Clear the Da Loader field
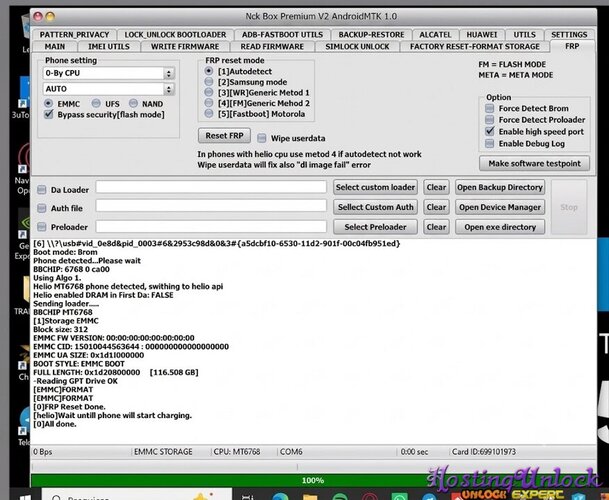Image resolution: width=609 pixels, height=500 pixels. [436, 187]
